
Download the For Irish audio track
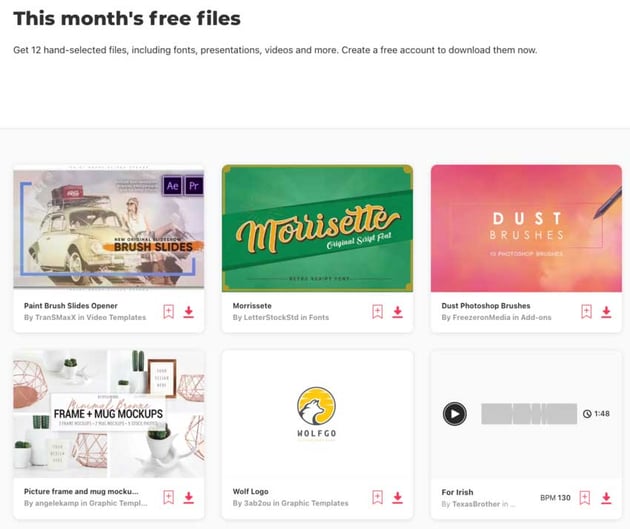pos(606,498)
